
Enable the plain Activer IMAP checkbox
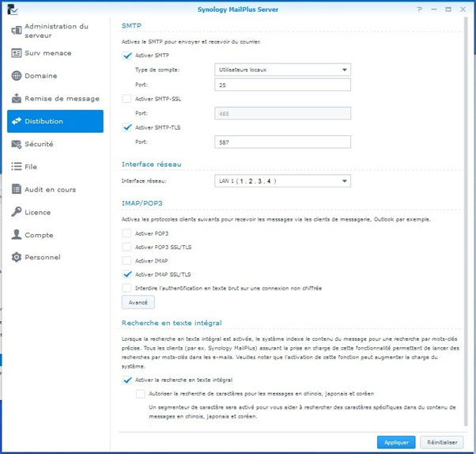click(127, 261)
